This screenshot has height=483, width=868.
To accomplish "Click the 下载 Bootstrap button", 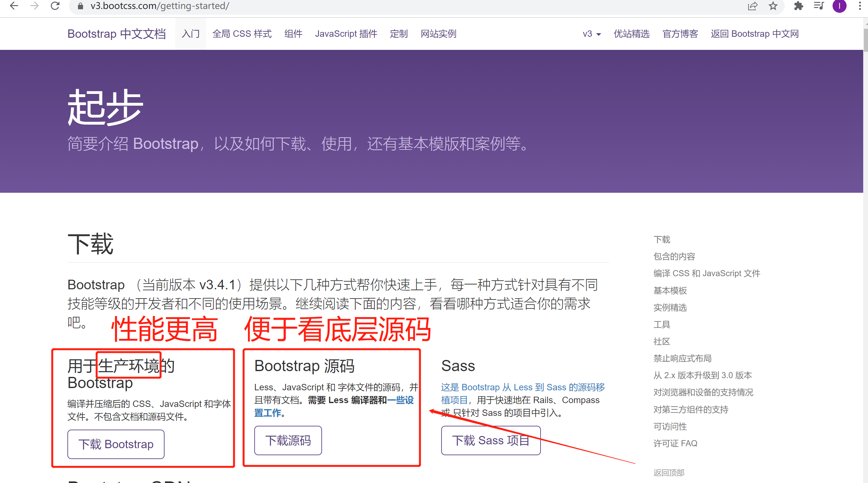I will click(116, 444).
